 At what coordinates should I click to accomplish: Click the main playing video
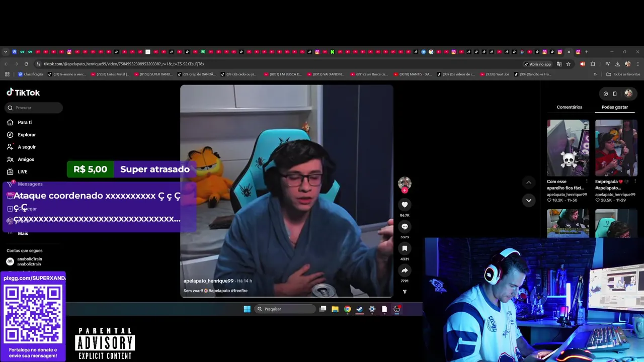[287, 191]
